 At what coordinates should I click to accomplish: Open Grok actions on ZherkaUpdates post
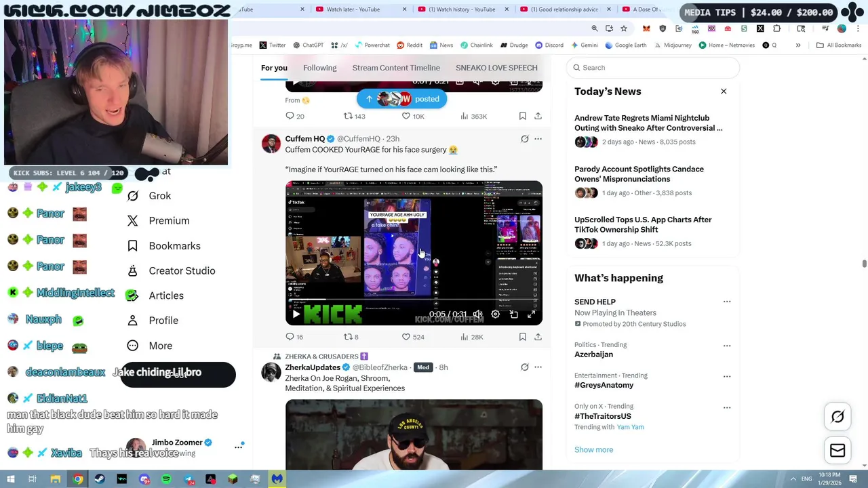pos(524,367)
